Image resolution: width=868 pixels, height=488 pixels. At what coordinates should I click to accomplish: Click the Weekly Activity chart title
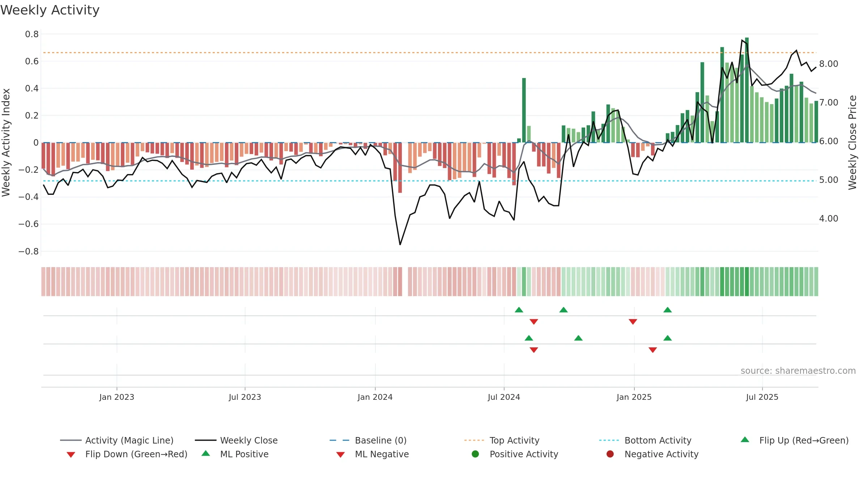(50, 10)
